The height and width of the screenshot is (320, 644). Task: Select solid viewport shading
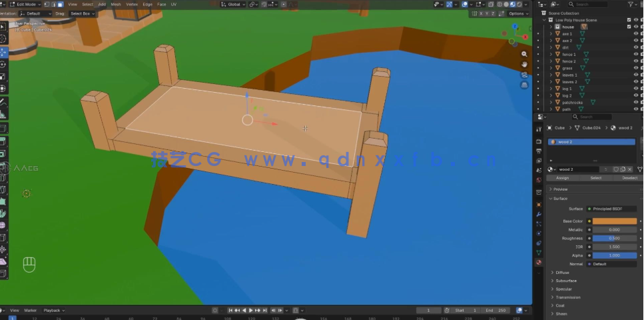click(x=506, y=4)
